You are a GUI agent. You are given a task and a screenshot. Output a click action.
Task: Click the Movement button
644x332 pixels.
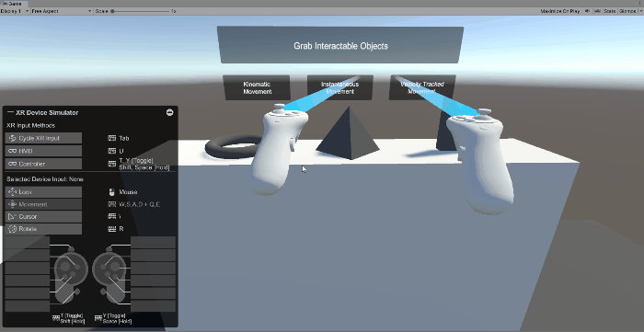tap(43, 204)
